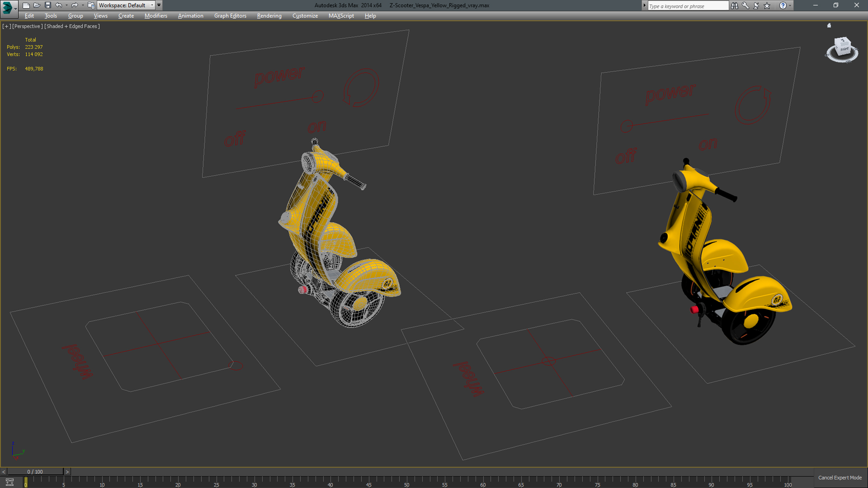Open the Help menu
This screenshot has height=488, width=868.
(x=370, y=16)
